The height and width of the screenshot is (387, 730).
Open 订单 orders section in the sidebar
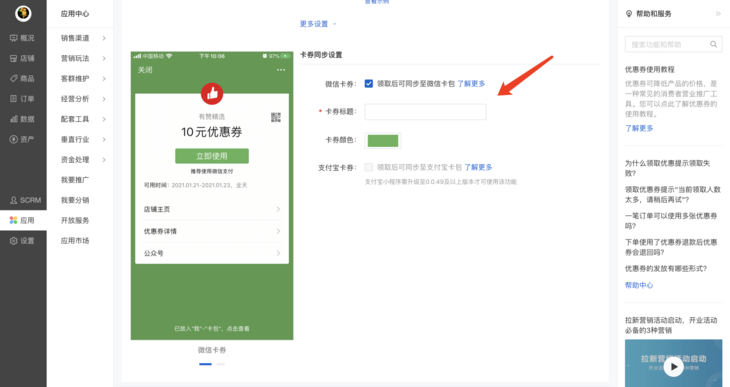23,99
